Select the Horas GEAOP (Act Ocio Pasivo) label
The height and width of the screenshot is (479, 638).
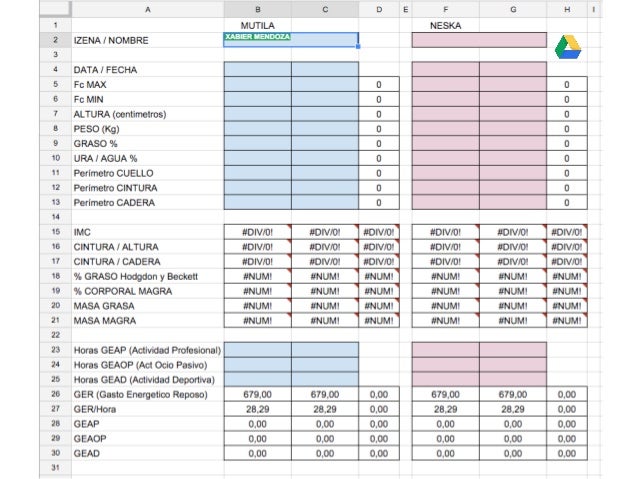[x=140, y=365]
